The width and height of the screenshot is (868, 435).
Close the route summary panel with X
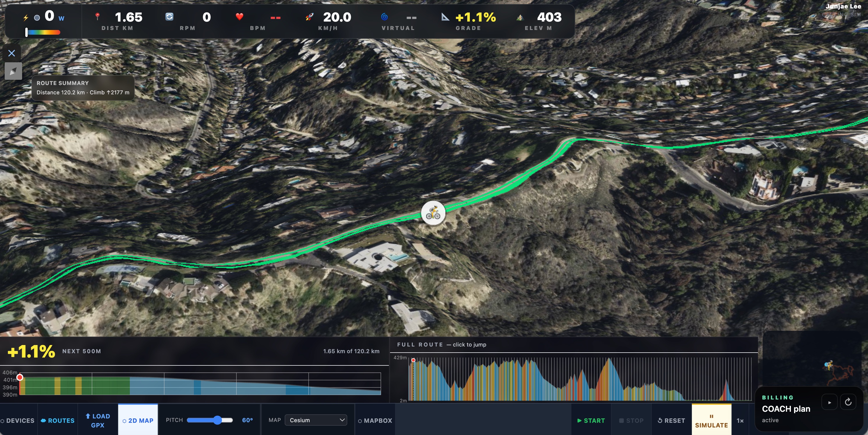coord(12,53)
